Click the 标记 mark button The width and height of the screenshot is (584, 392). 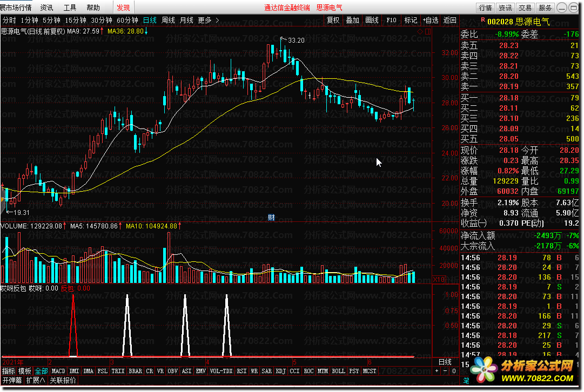(411, 20)
